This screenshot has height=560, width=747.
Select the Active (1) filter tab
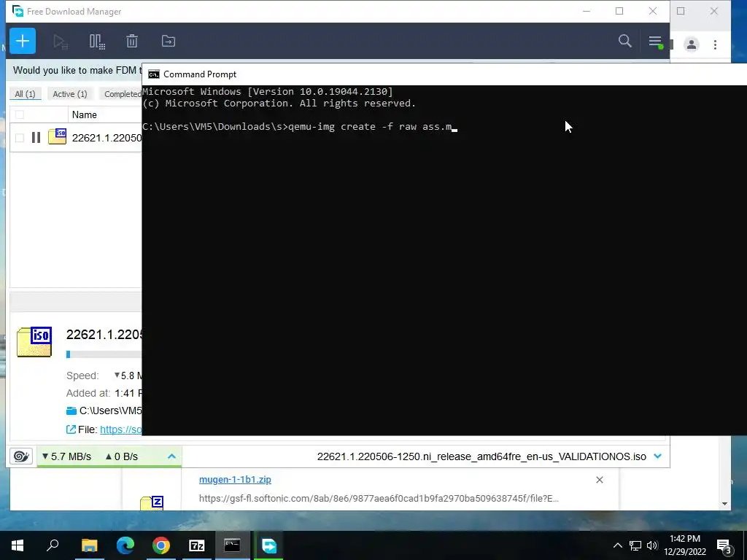click(x=70, y=94)
